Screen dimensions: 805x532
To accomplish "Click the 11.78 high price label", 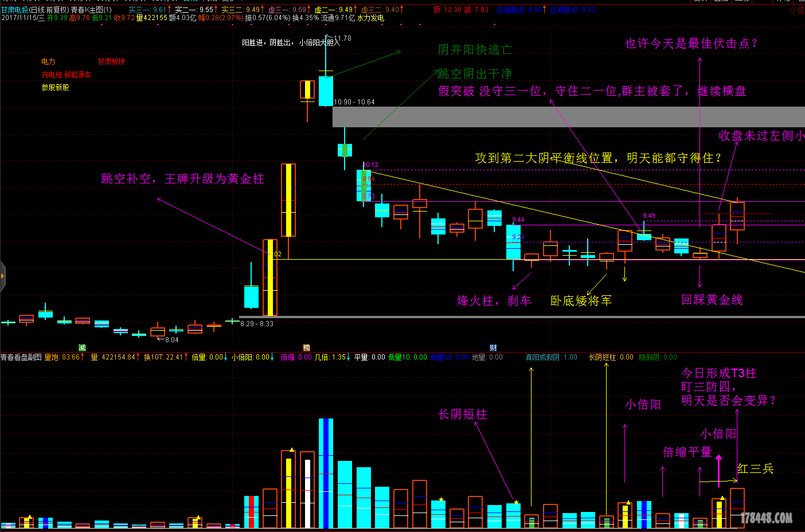I will (x=342, y=38).
